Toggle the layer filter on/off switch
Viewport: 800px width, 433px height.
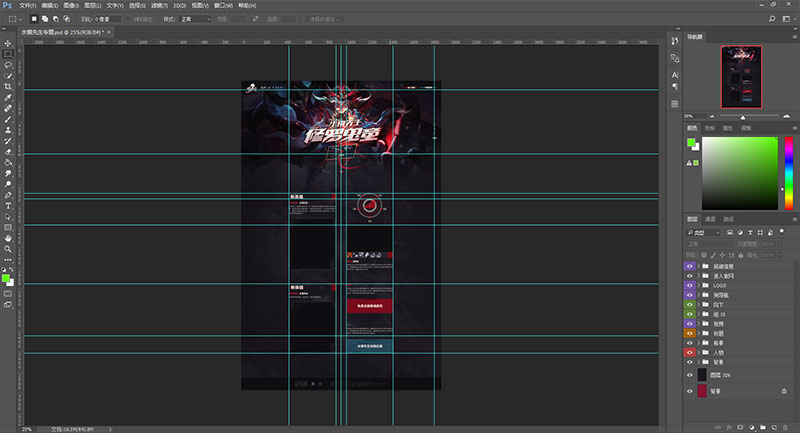[782, 232]
